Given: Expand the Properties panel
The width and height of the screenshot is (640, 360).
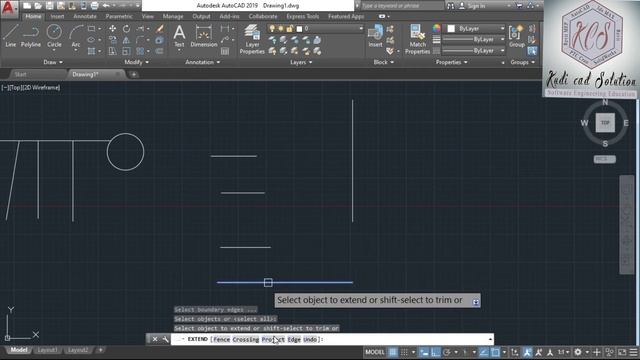Looking at the screenshot, I should point(451,62).
